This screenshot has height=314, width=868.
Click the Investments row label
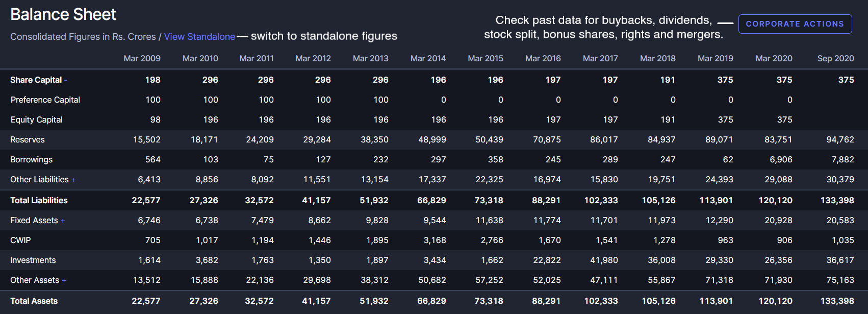point(33,260)
